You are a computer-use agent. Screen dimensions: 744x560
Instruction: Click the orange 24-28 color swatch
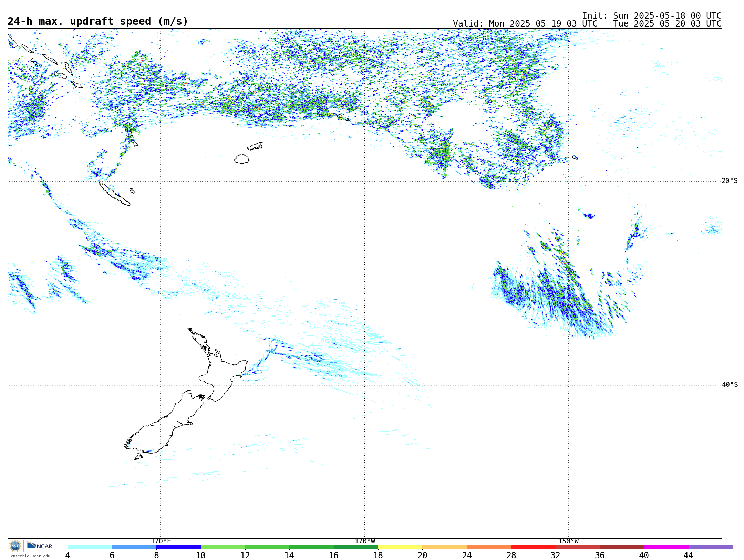(489, 547)
